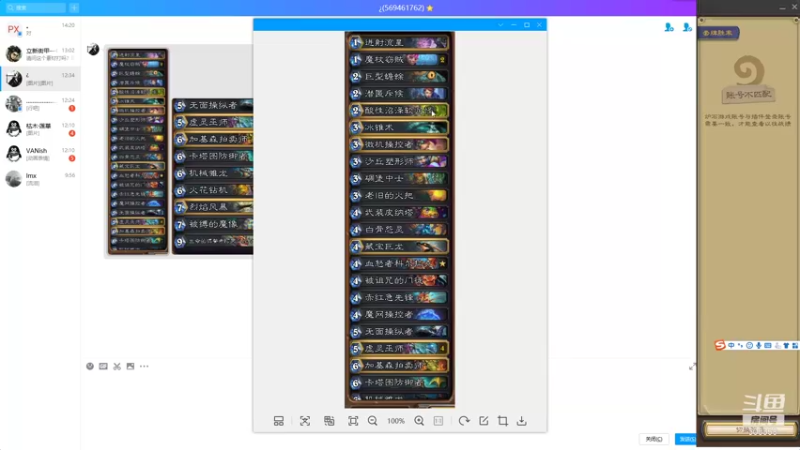Click the blue send button
The height and width of the screenshot is (450, 800).
(685, 439)
